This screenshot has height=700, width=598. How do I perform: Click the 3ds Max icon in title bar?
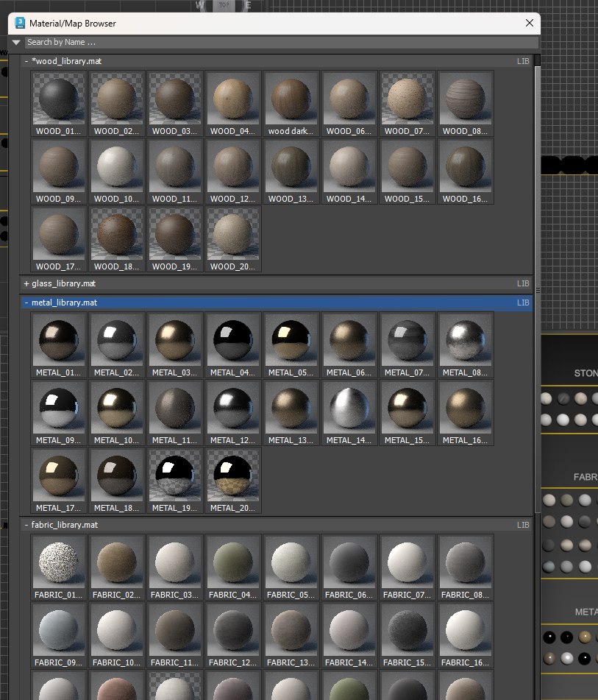(20, 23)
